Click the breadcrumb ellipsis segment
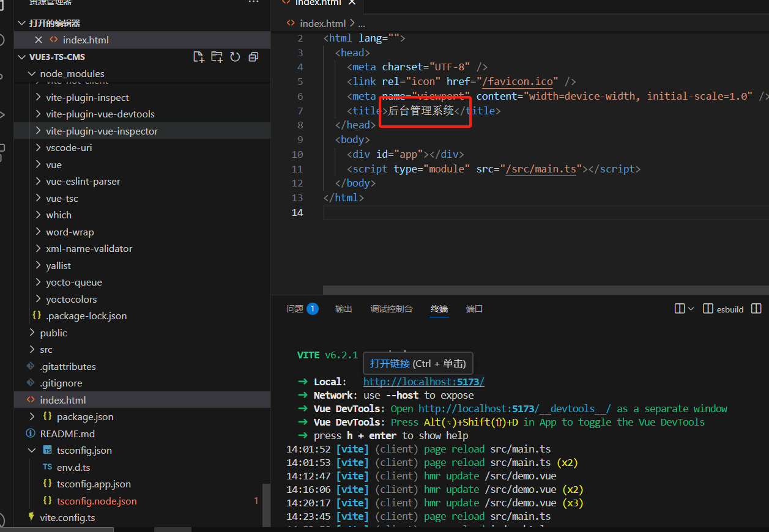 click(x=361, y=23)
